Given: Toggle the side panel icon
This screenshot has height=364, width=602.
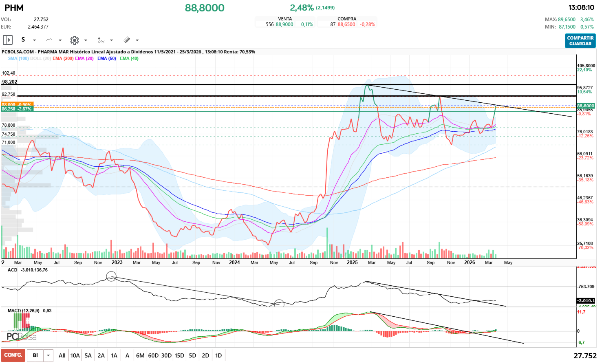Looking at the screenshot, I should click(7, 40).
